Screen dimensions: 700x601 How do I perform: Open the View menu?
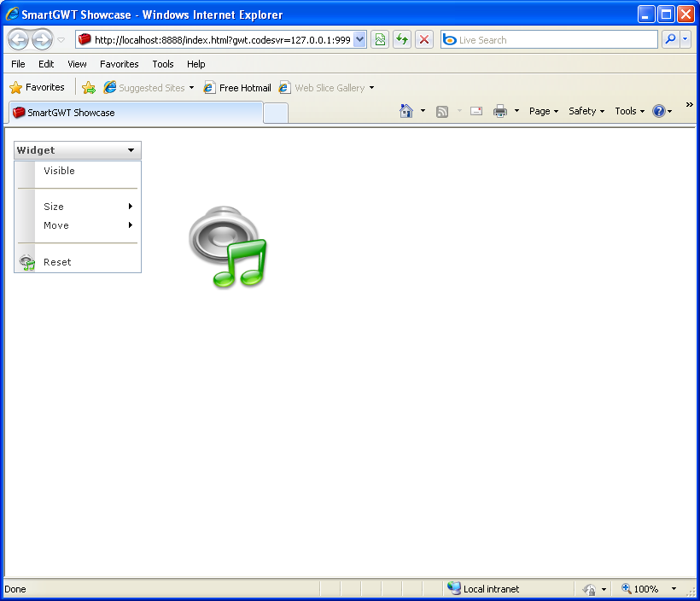[x=77, y=64]
